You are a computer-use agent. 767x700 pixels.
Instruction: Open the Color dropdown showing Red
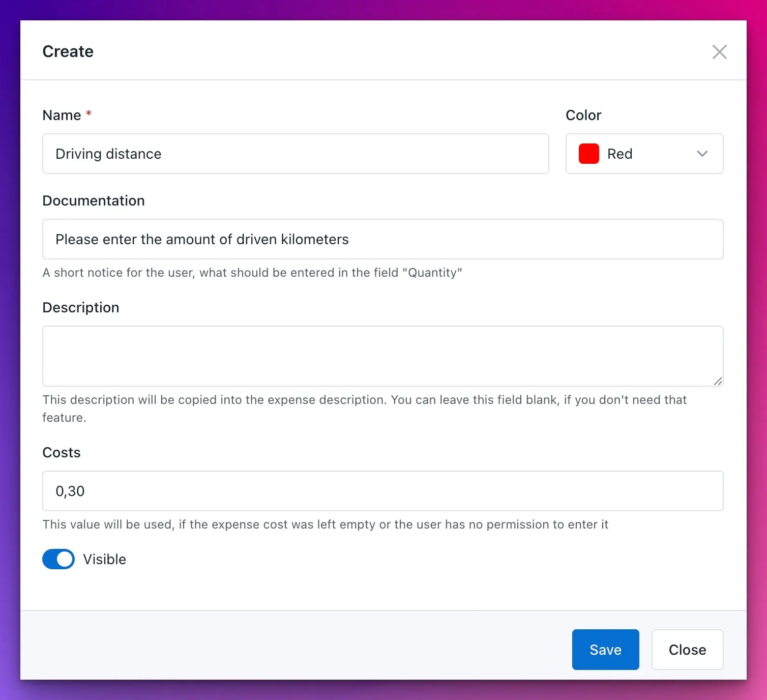coord(644,154)
